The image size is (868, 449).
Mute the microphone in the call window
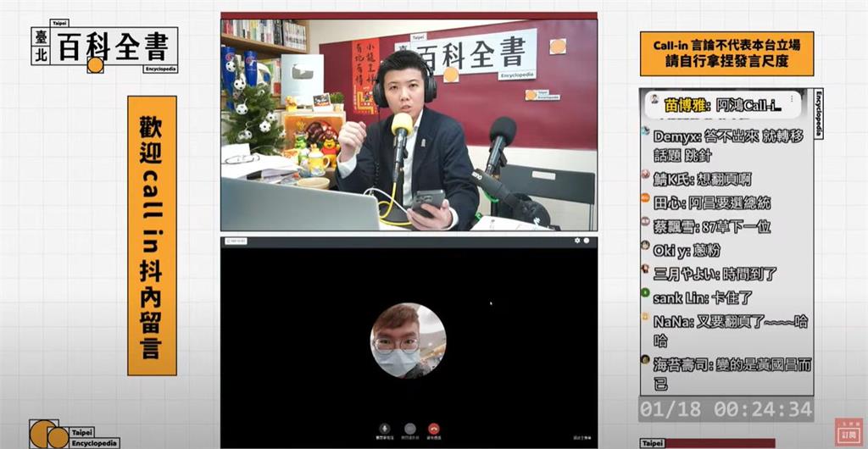click(385, 429)
